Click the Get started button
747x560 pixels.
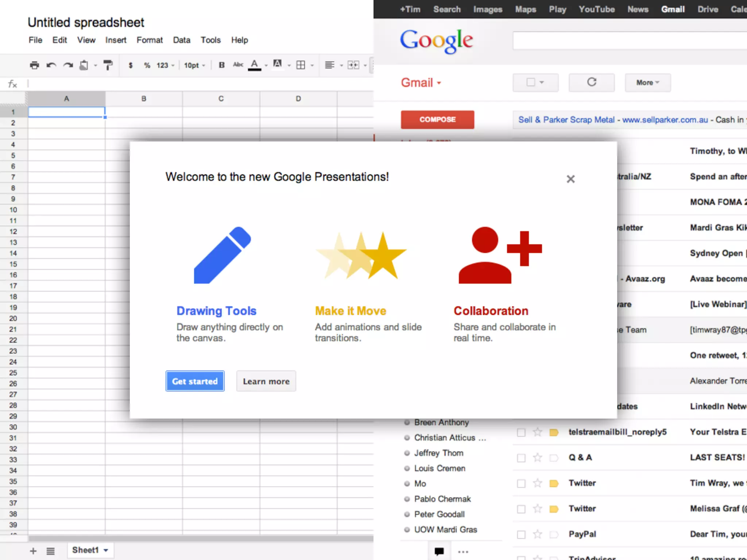point(195,381)
